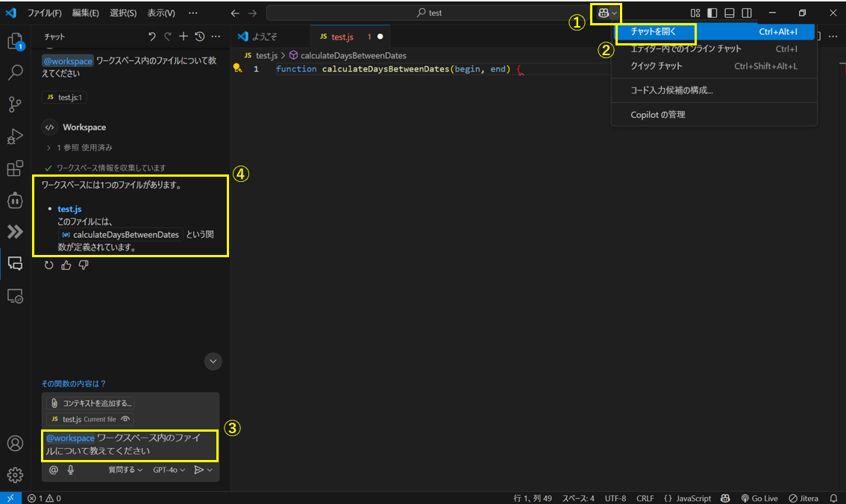The image size is (846, 504).
Task: Select Copilot の管理 menu entry
Action: pyautogui.click(x=714, y=114)
